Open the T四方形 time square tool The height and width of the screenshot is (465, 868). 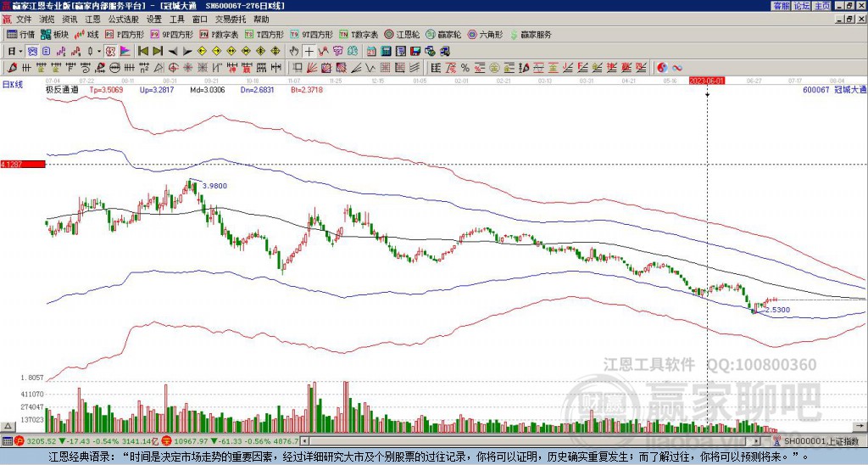264,34
